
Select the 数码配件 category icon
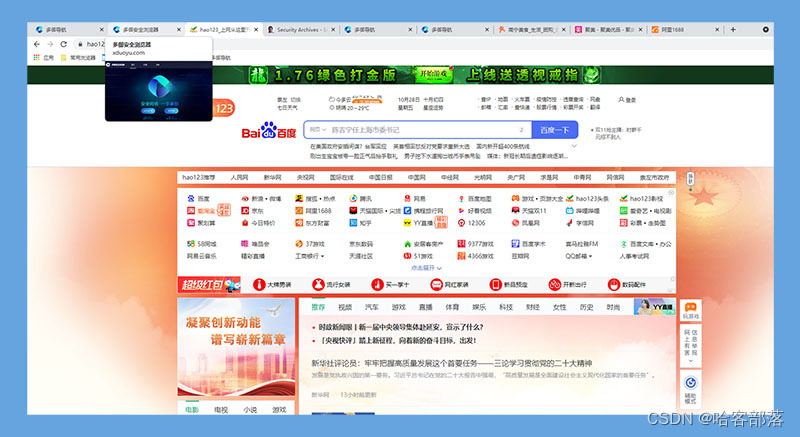[614, 285]
